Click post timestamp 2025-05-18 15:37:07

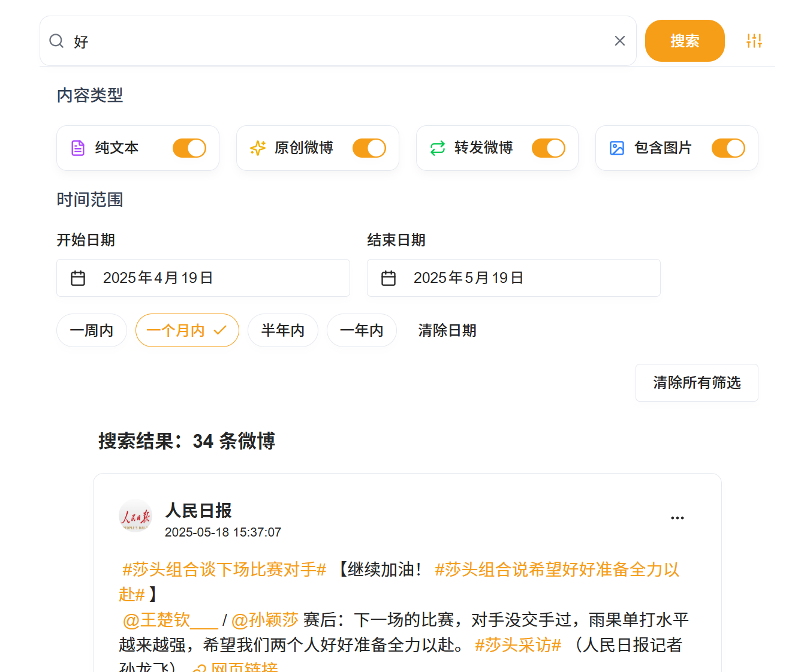(x=223, y=532)
